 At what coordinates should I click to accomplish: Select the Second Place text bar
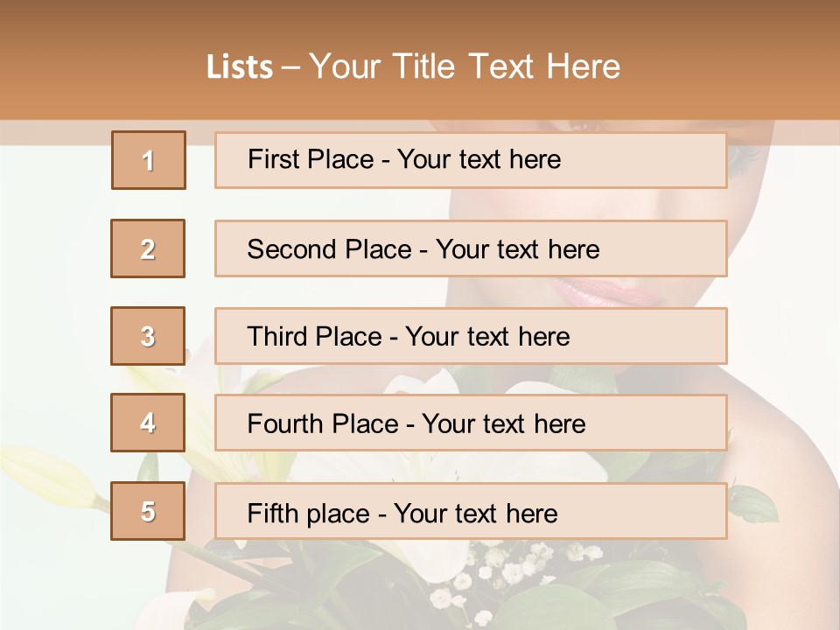[471, 248]
